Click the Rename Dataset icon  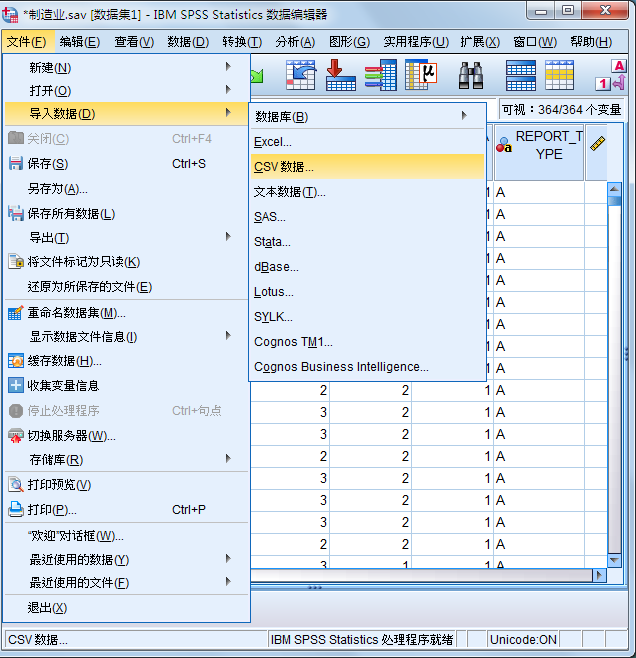coord(16,313)
